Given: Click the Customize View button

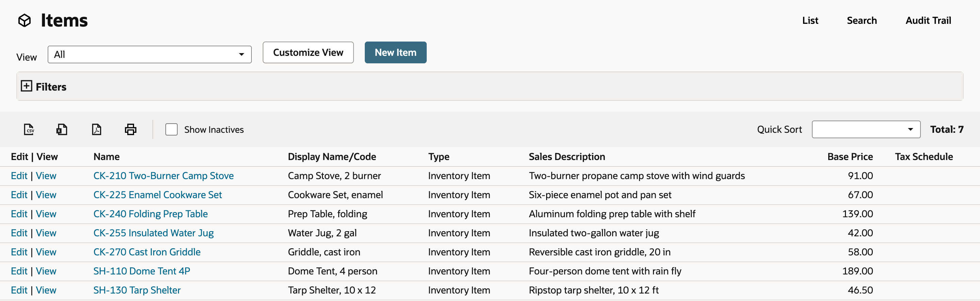Looking at the screenshot, I should [308, 52].
